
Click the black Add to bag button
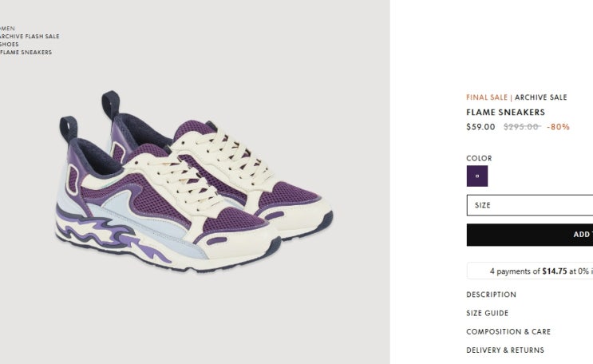530,235
